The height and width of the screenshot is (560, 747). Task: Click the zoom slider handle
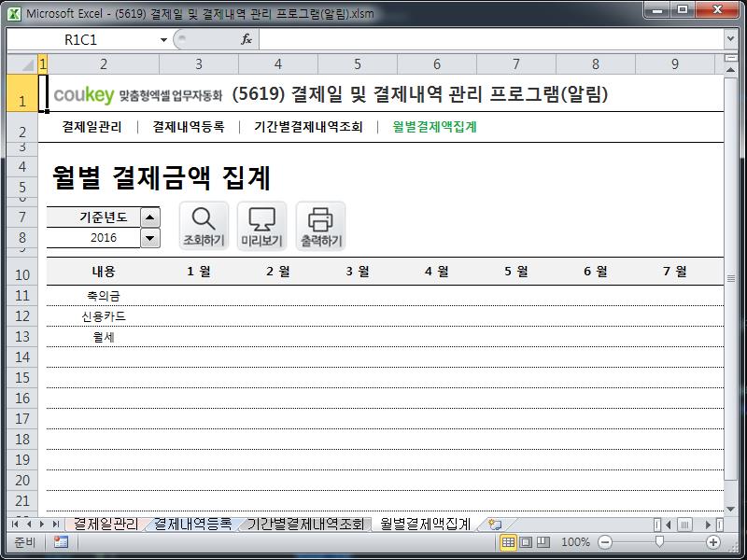click(x=659, y=542)
